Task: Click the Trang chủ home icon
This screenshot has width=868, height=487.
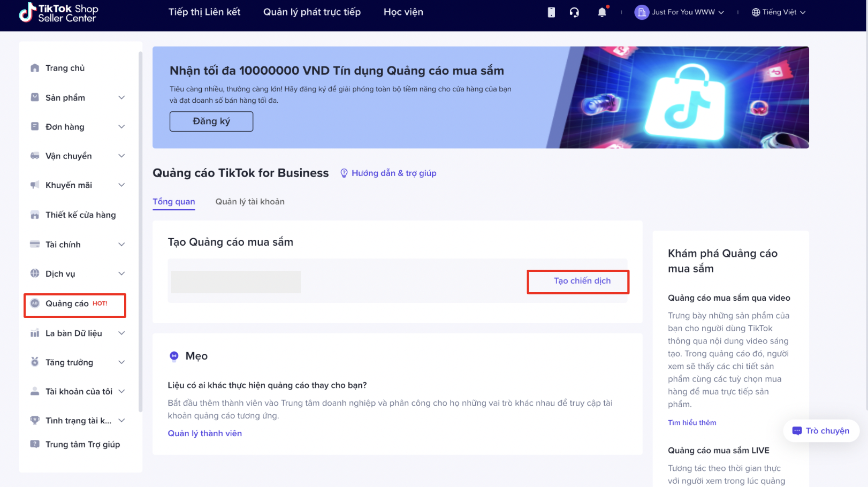Action: (x=35, y=68)
